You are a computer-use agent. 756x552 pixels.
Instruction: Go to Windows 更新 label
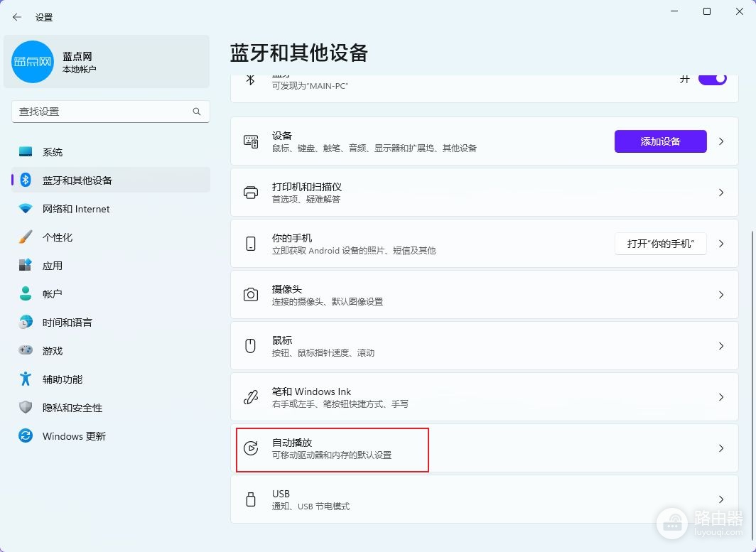(x=74, y=435)
